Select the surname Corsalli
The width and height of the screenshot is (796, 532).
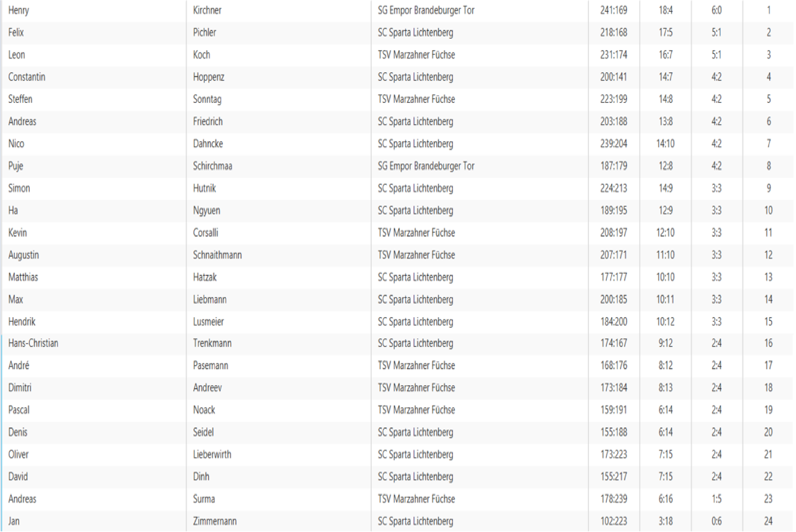click(x=205, y=233)
